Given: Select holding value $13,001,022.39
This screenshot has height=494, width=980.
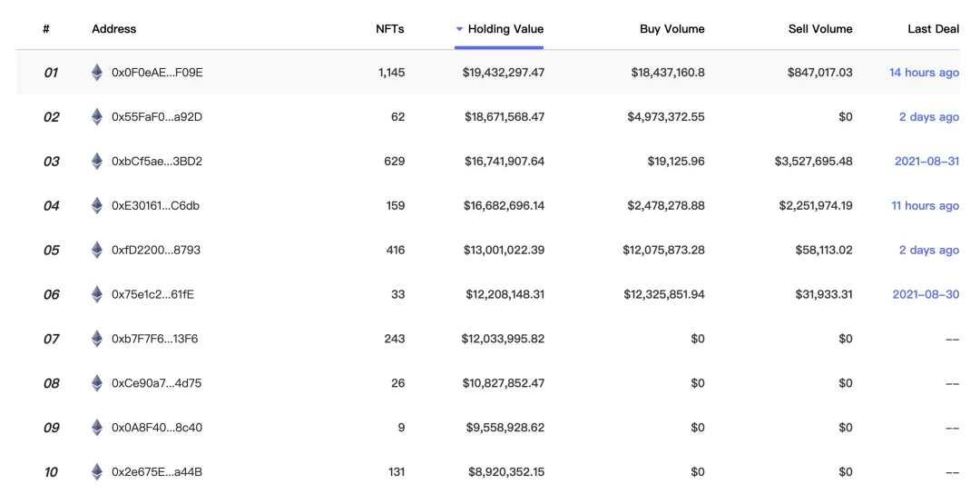Looking at the screenshot, I should pyautogui.click(x=504, y=250).
